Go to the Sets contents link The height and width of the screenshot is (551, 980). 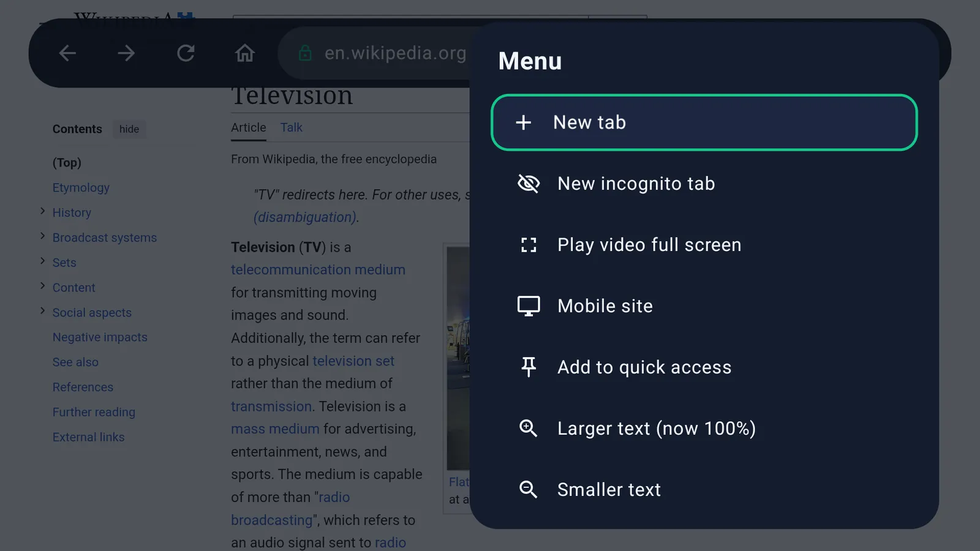point(64,263)
